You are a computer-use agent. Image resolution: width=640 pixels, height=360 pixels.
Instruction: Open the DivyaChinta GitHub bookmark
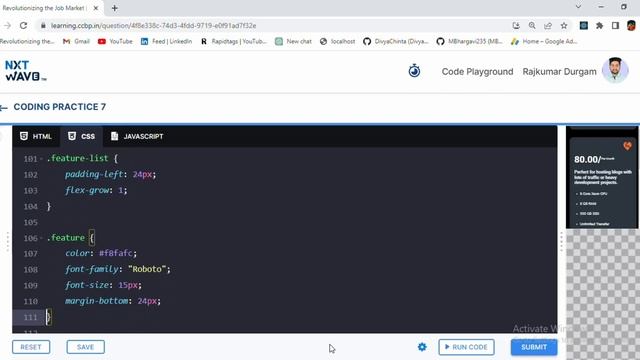click(396, 41)
